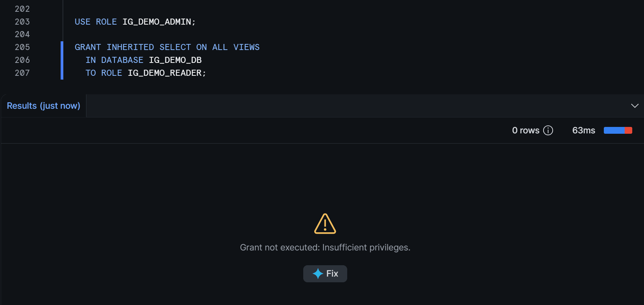Click line number 203 in the gutter

point(22,22)
